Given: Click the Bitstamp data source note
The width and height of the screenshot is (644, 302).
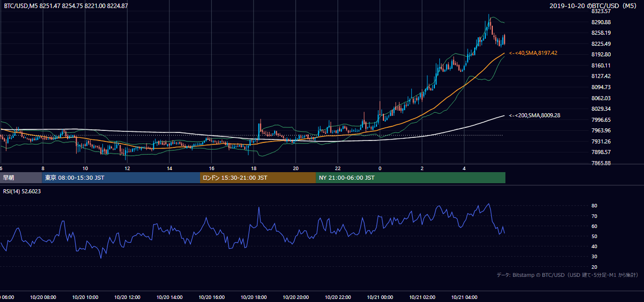Looking at the screenshot, I should coord(567,275).
